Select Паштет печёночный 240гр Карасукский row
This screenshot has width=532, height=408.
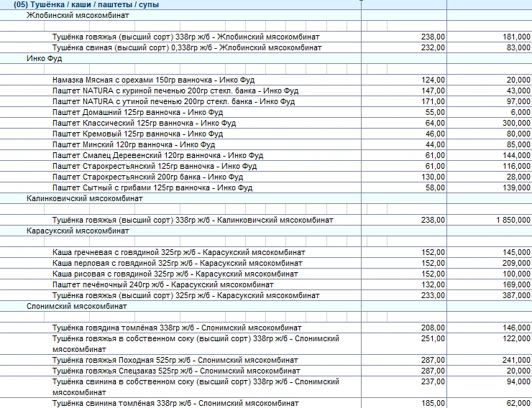tap(162, 284)
